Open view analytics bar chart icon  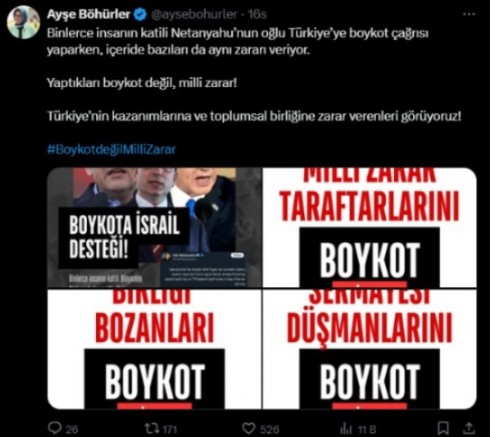click(346, 428)
